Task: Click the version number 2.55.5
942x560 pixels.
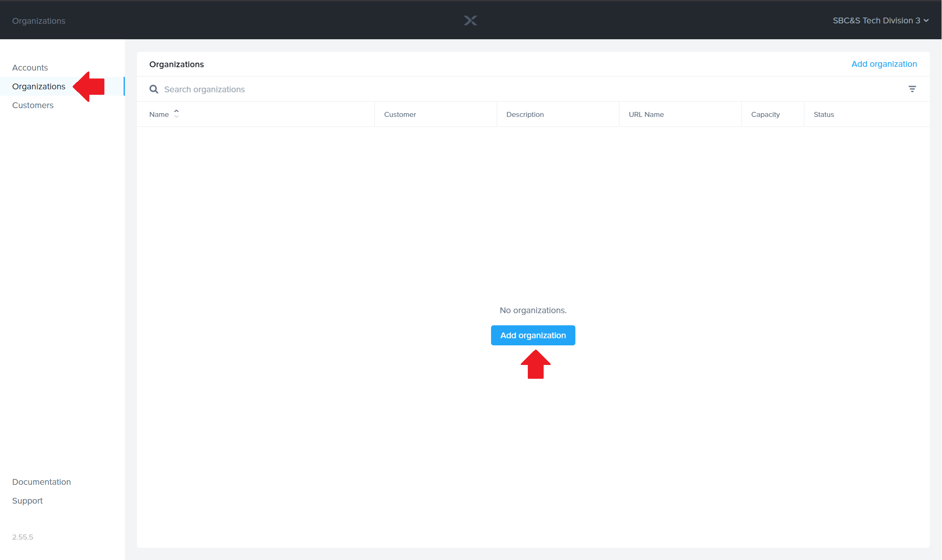Action: (23, 537)
